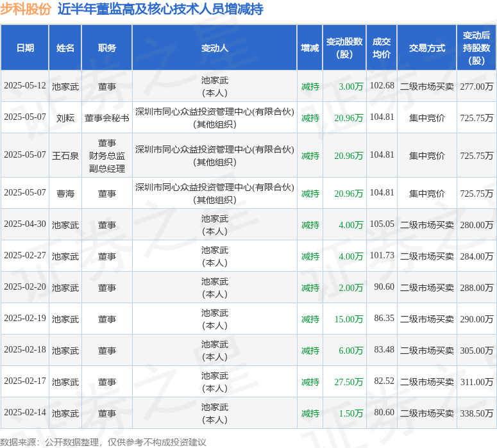Click 104.81 in the 曹海 row
This screenshot has height=448, width=497.
click(x=382, y=192)
